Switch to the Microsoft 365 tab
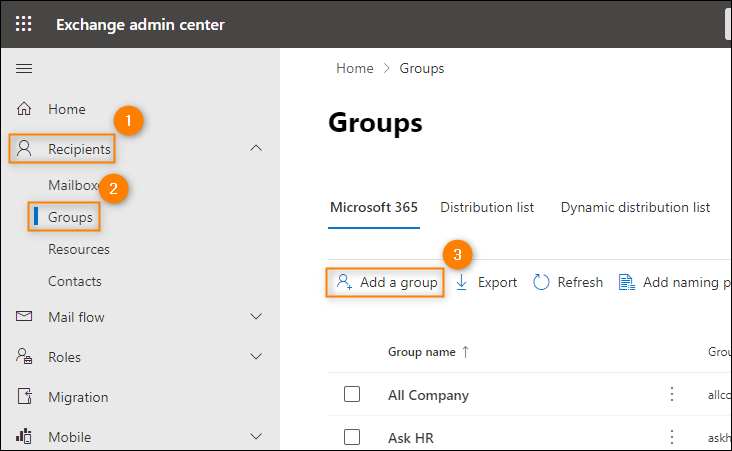Image resolution: width=732 pixels, height=451 pixels. [x=374, y=207]
